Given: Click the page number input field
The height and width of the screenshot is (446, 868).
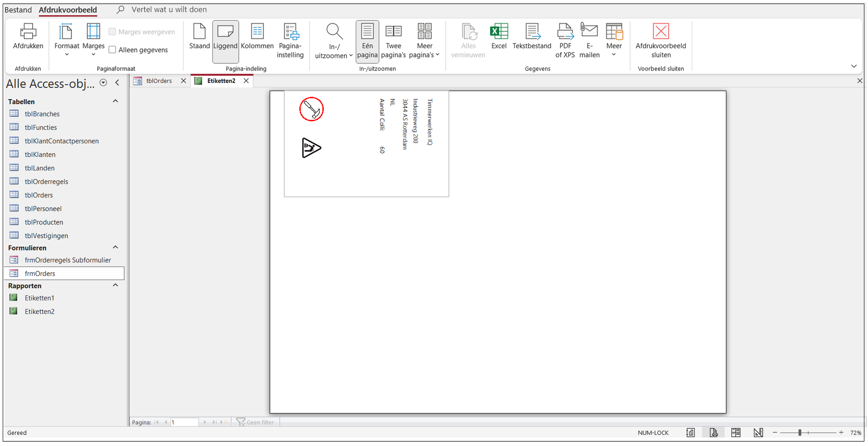Looking at the screenshot, I should pos(184,422).
